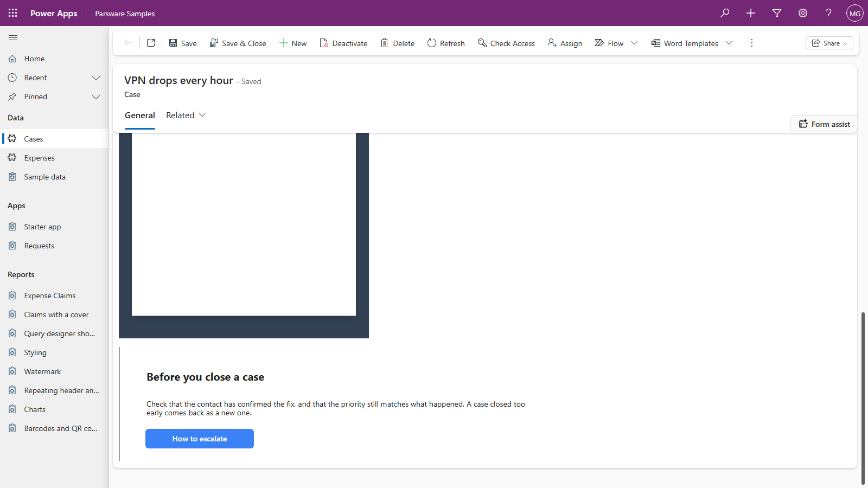Click Save & Close
The image size is (868, 488).
tap(238, 43)
